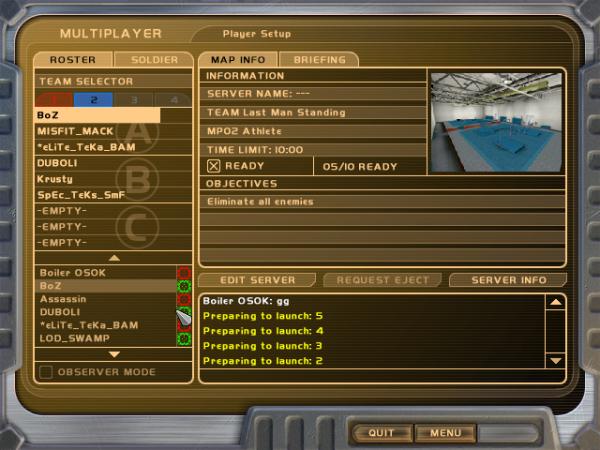Select *eLiTe_TeKa_BAM slot in squad A

[x=113, y=147]
